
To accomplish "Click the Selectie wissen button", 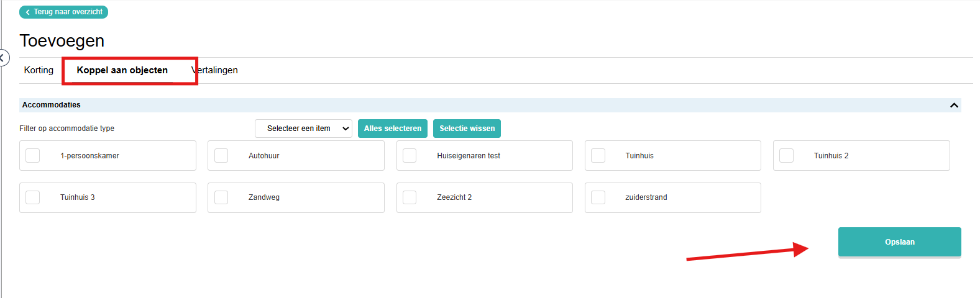I will click(467, 129).
